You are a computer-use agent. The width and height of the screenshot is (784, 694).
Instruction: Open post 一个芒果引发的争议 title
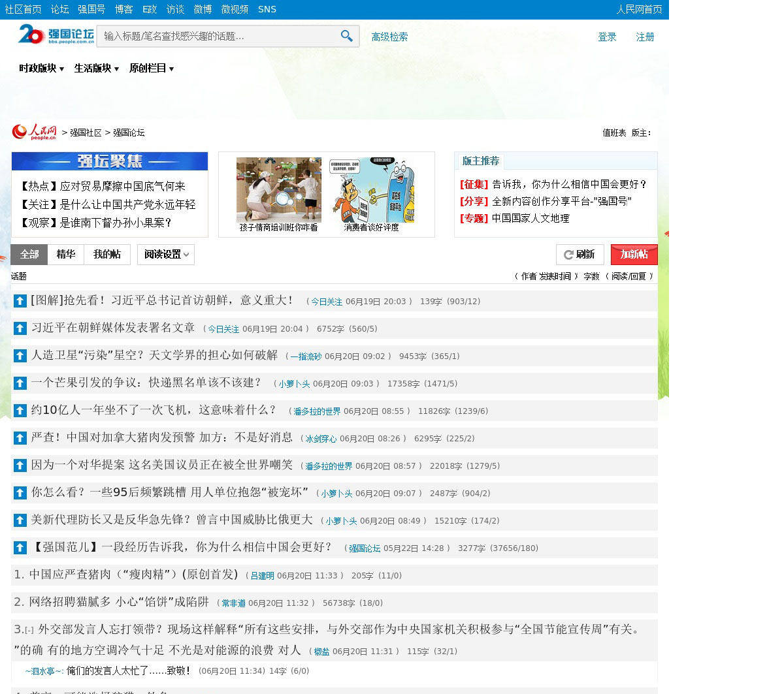(x=147, y=383)
